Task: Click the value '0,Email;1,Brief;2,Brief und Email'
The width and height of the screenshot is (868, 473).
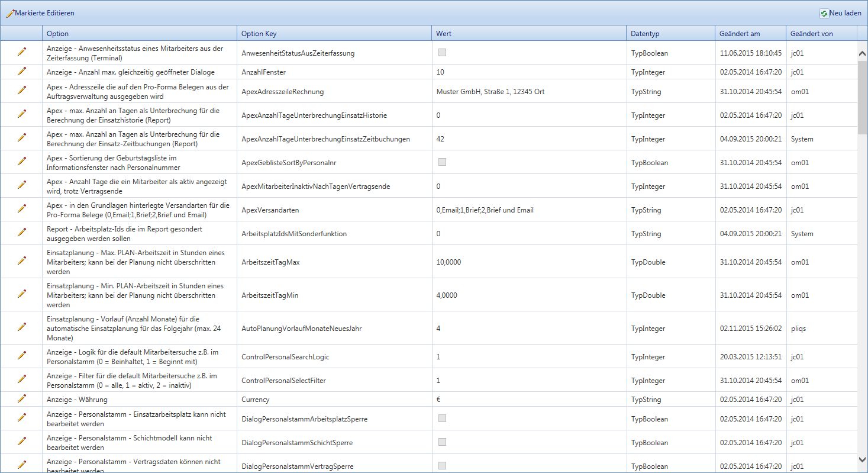Action: click(x=485, y=210)
